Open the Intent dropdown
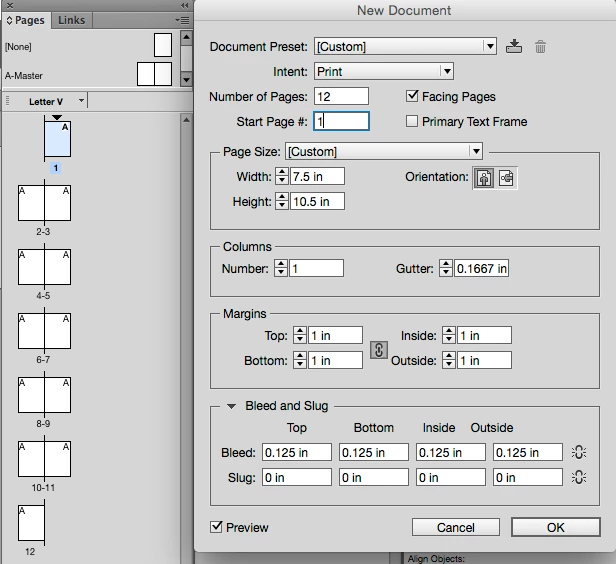The image size is (616, 564). pyautogui.click(x=384, y=71)
